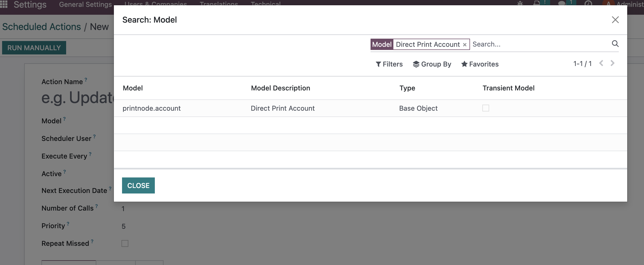644x265 pixels.
Task: Toggle Transient Model checkbox for printnode.account
Action: pos(486,108)
